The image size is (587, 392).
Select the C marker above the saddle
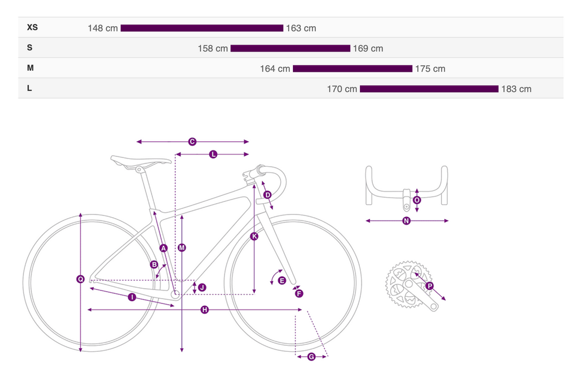coord(192,142)
